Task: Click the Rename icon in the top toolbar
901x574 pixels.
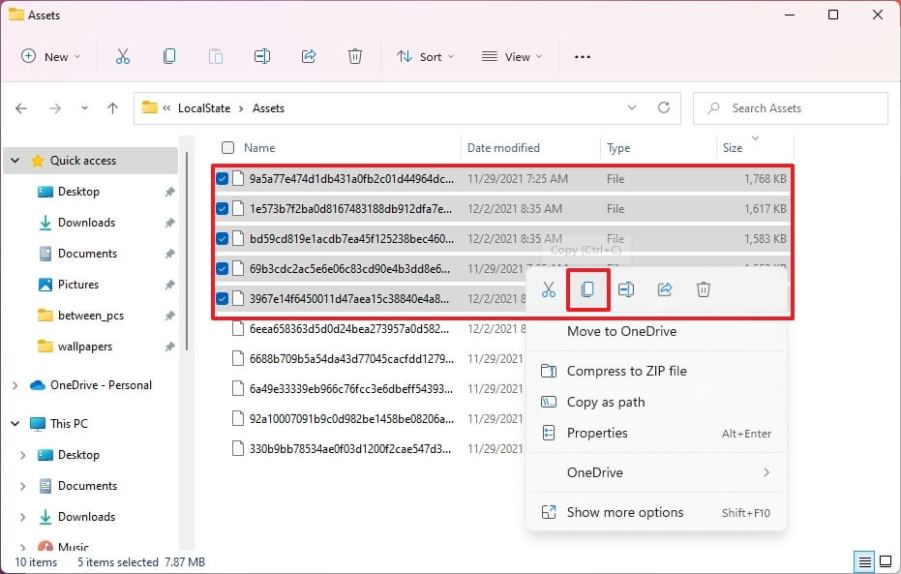Action: [262, 56]
